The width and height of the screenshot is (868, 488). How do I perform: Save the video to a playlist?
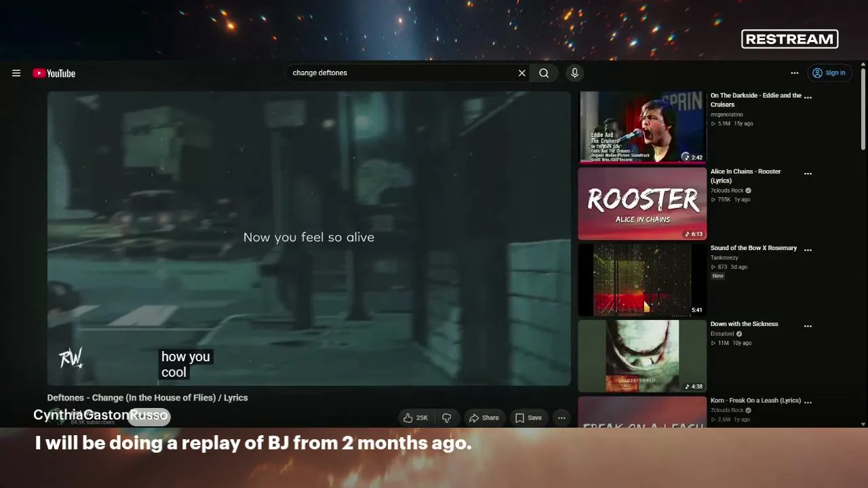tap(528, 418)
